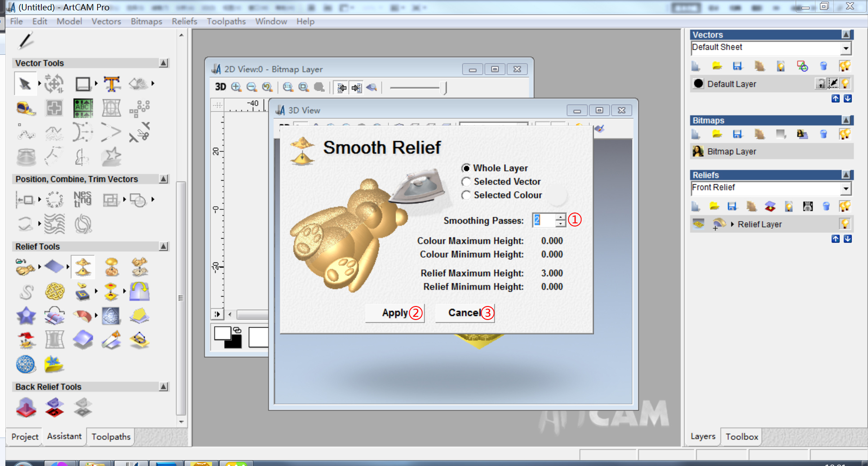Increase Smoothing Passes with up arrow

(560, 217)
